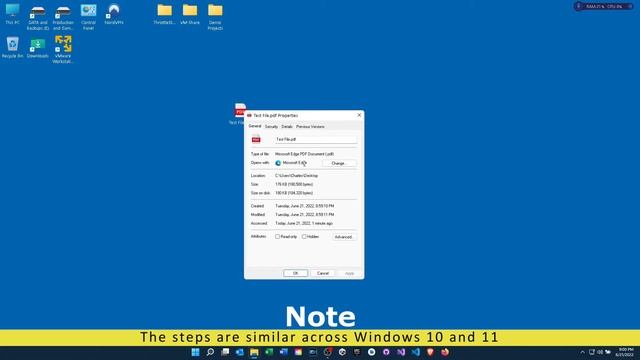Expand the system tray hidden icons chevron
640x360 pixels.
582,352
